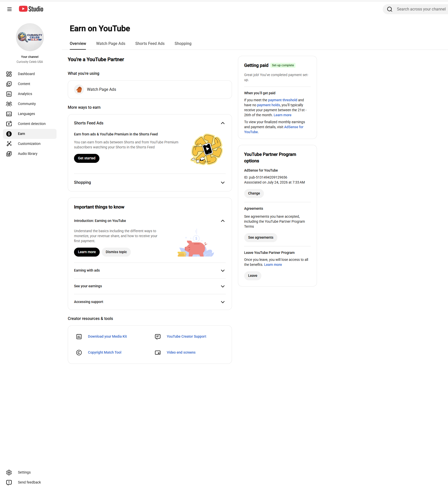Open Content detection in the sidebar
Viewport: 448px width, 489px height.
30,124
